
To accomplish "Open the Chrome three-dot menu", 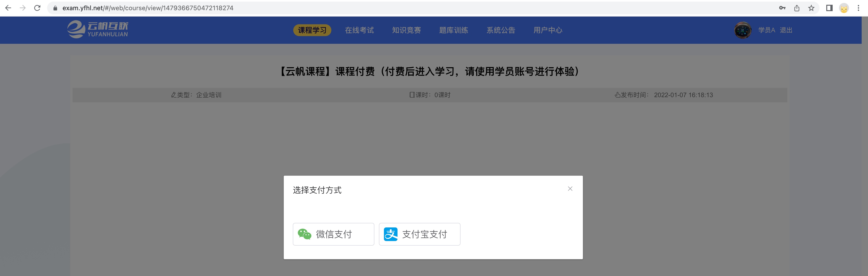I will 858,8.
